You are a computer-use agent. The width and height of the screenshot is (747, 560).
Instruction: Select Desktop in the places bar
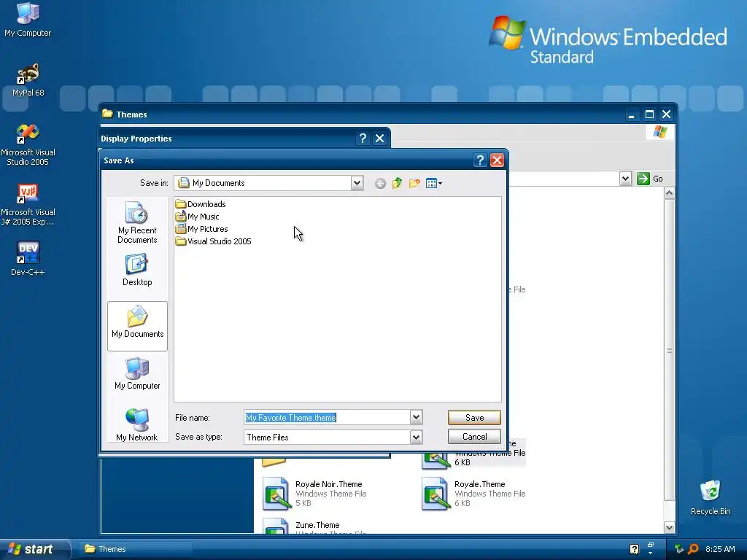(137, 270)
